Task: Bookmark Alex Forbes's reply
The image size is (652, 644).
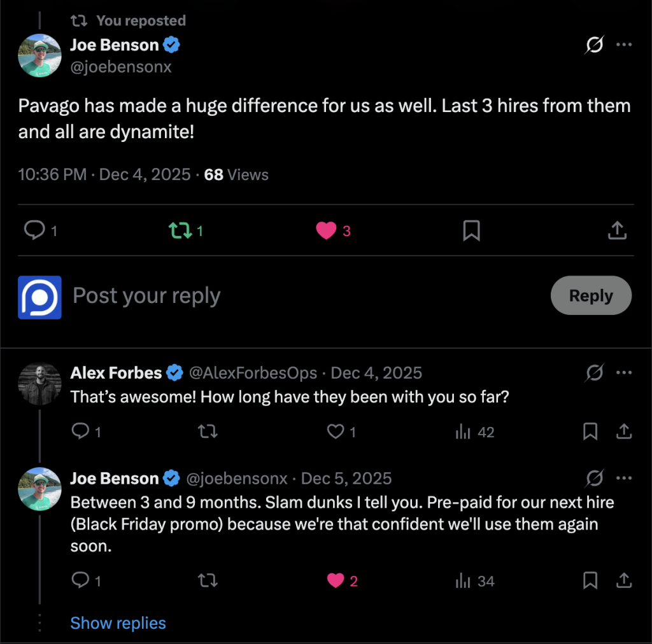Action: [x=590, y=432]
